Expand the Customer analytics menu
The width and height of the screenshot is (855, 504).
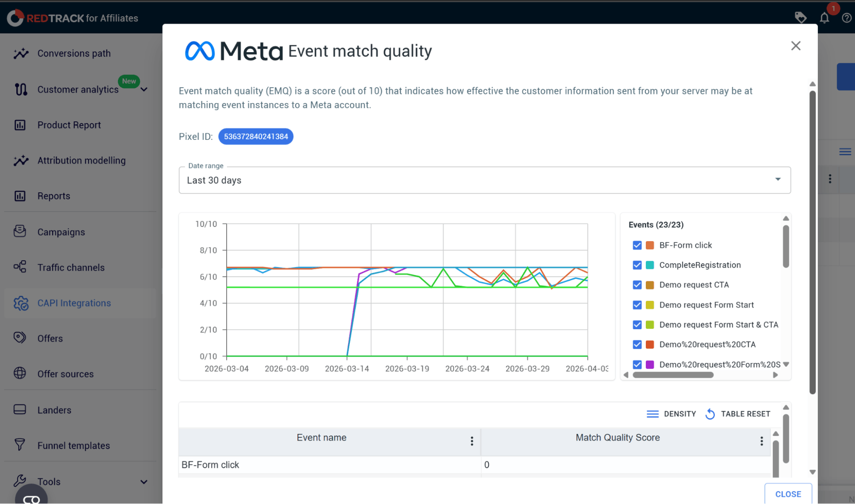[144, 90]
